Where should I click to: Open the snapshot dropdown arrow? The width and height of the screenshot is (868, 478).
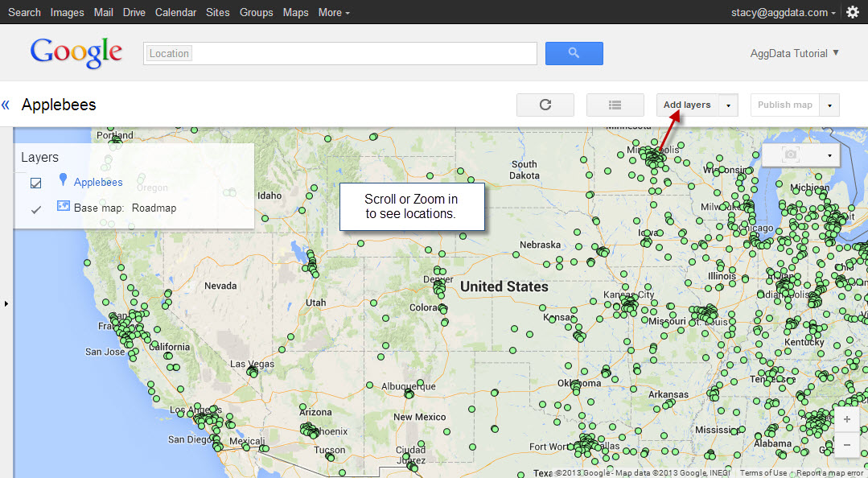point(830,155)
